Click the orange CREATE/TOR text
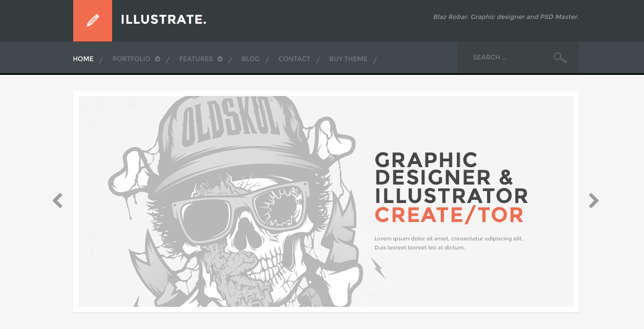The image size is (644, 329). click(449, 215)
